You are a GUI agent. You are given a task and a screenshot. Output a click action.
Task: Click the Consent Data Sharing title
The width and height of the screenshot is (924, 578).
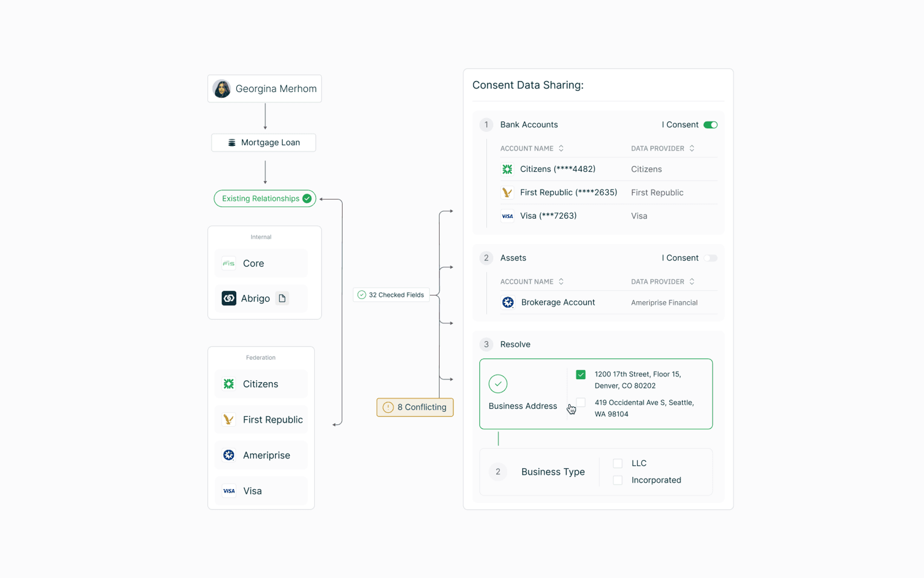[528, 85]
